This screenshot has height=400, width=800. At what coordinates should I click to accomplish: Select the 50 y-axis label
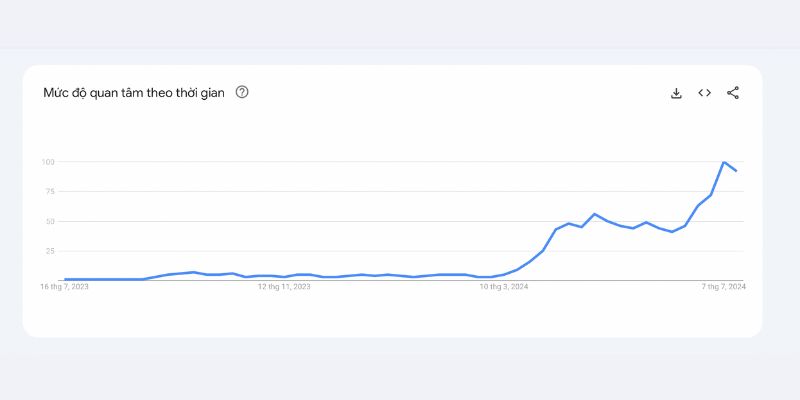pos(49,221)
